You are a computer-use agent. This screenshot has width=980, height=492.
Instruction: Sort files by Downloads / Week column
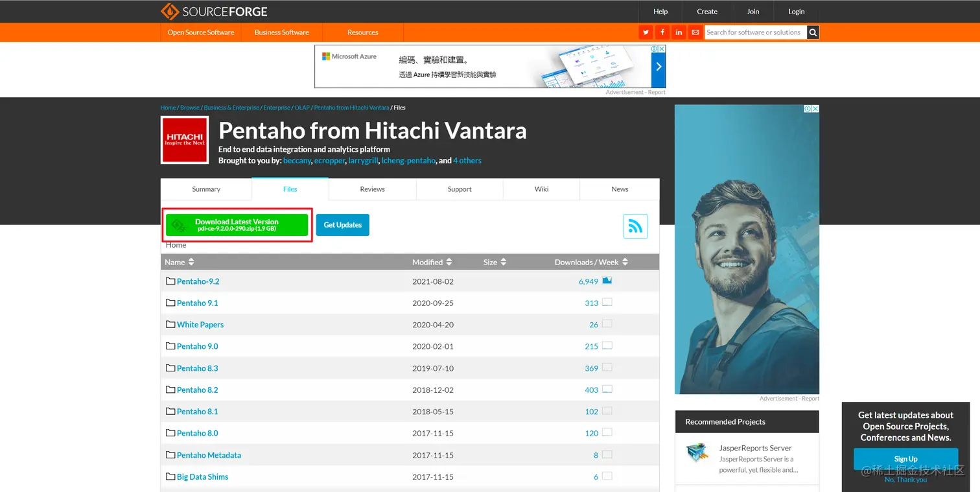tap(591, 262)
